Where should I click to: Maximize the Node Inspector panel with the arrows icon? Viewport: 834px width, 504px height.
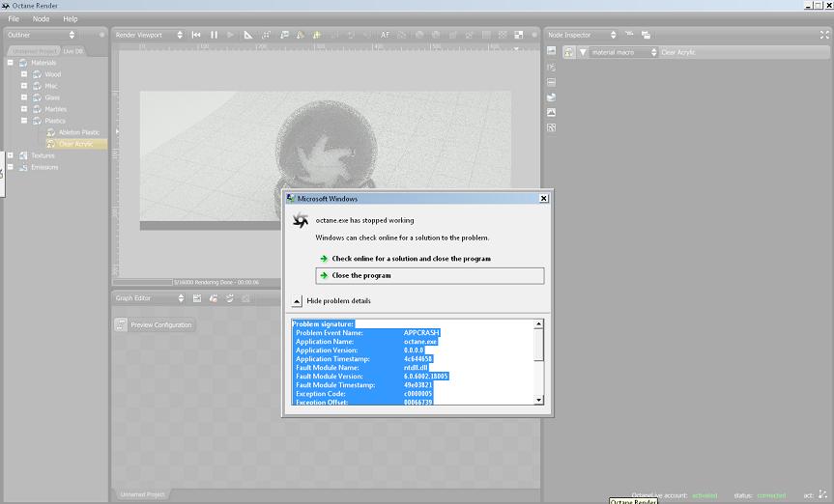click(x=824, y=35)
